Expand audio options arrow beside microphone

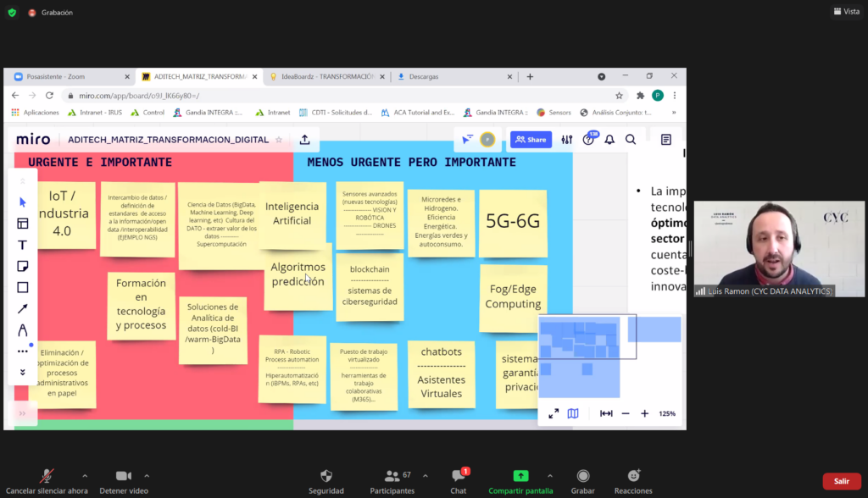point(84,476)
